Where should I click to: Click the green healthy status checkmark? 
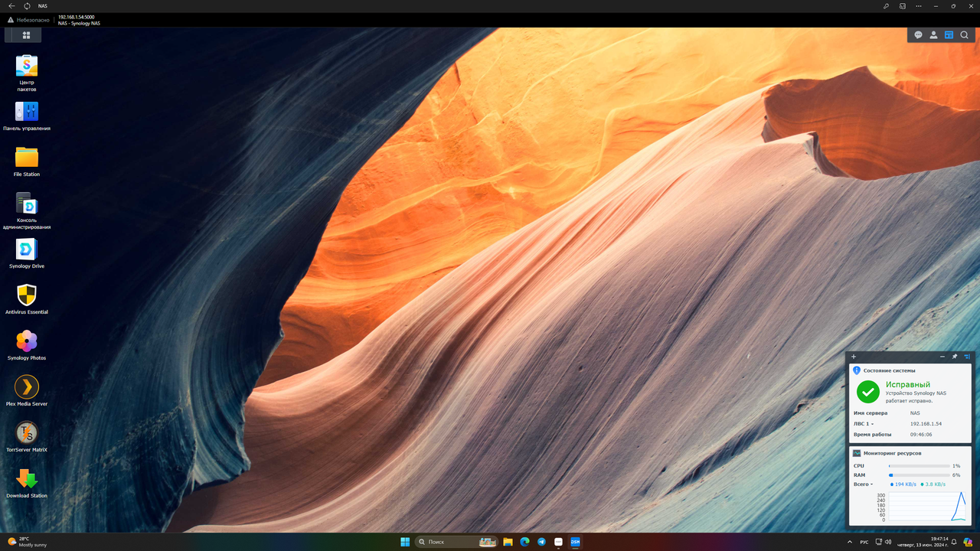[x=867, y=392]
